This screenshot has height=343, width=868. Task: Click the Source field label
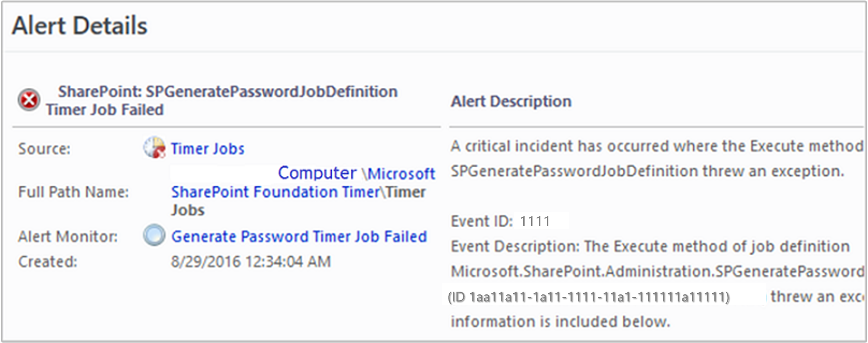[44, 149]
